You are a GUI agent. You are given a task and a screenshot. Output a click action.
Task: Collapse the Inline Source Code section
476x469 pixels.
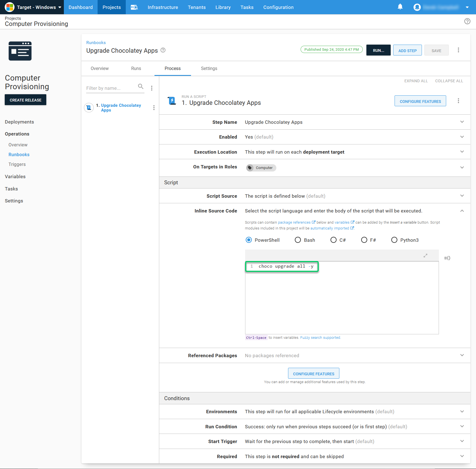[x=462, y=211]
